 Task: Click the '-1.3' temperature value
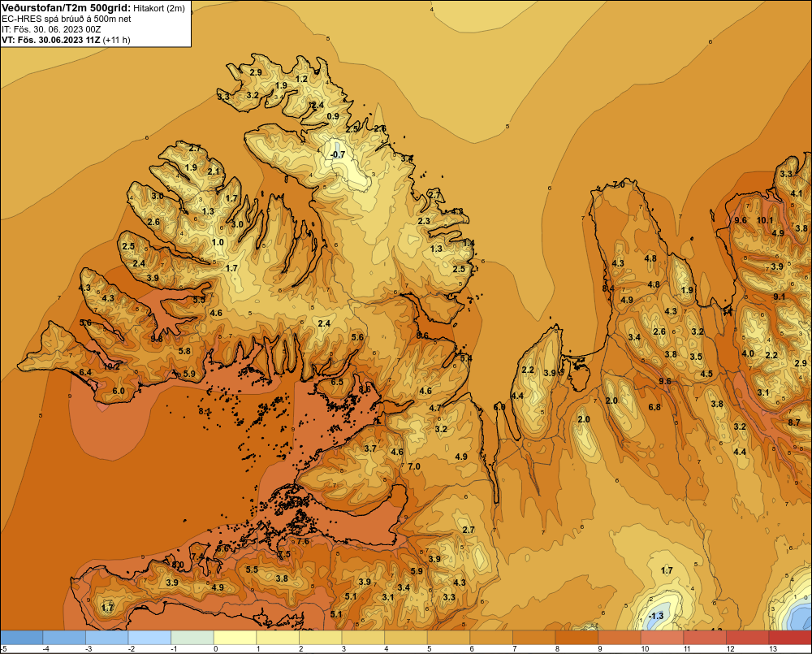656,616
